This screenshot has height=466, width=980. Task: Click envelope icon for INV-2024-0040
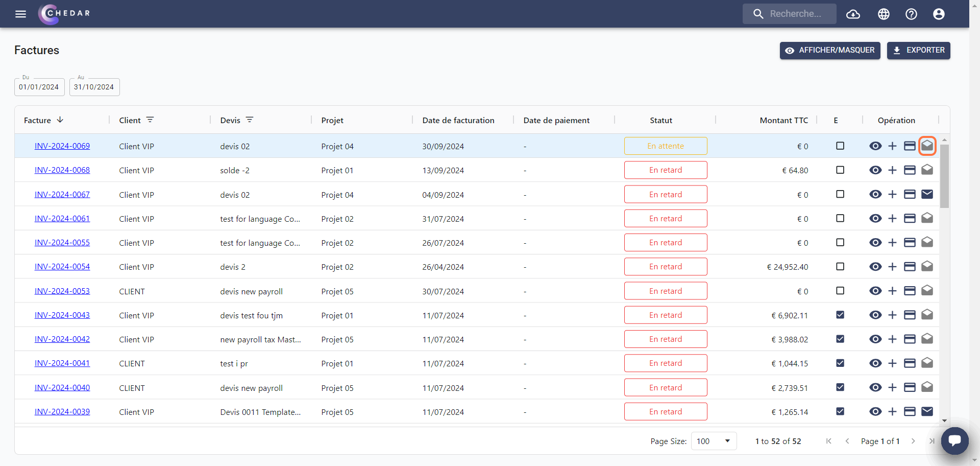[x=927, y=387]
